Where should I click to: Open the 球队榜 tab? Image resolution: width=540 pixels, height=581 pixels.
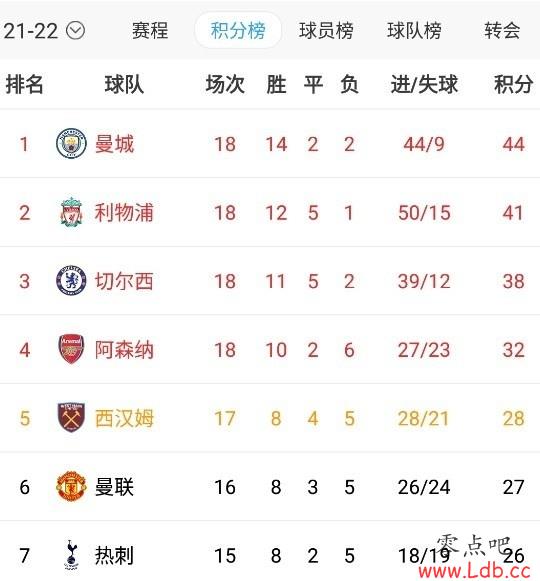tap(414, 30)
